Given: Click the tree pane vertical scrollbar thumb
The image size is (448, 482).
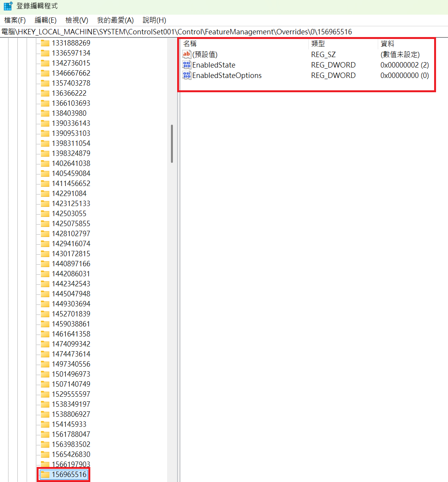Looking at the screenshot, I should [x=172, y=144].
